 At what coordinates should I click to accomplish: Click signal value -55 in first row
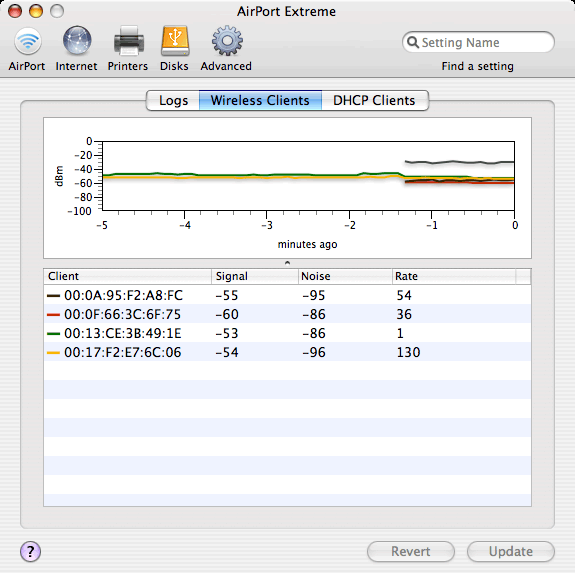coord(227,295)
